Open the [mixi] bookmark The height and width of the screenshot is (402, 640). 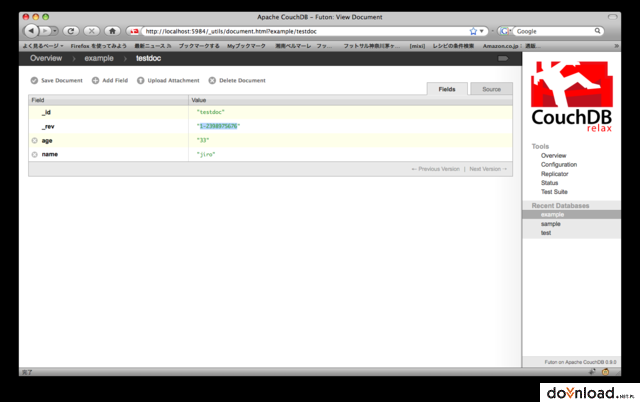pyautogui.click(x=417, y=46)
